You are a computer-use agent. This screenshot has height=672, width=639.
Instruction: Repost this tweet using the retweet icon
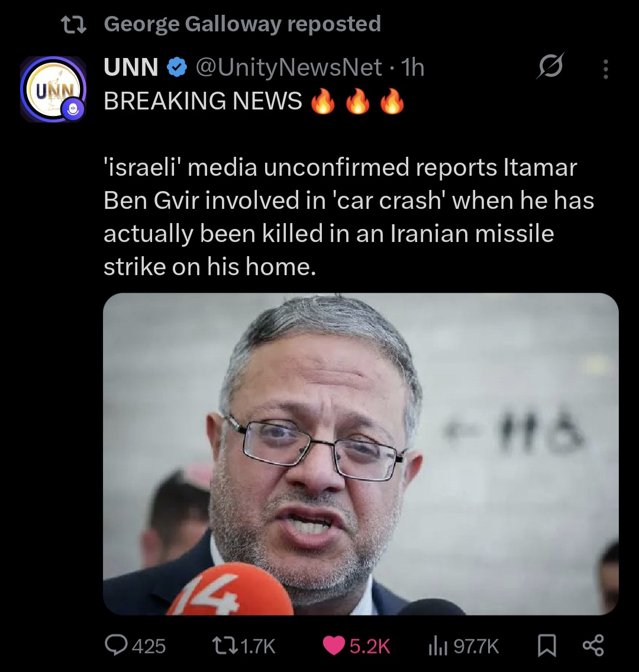(223, 645)
